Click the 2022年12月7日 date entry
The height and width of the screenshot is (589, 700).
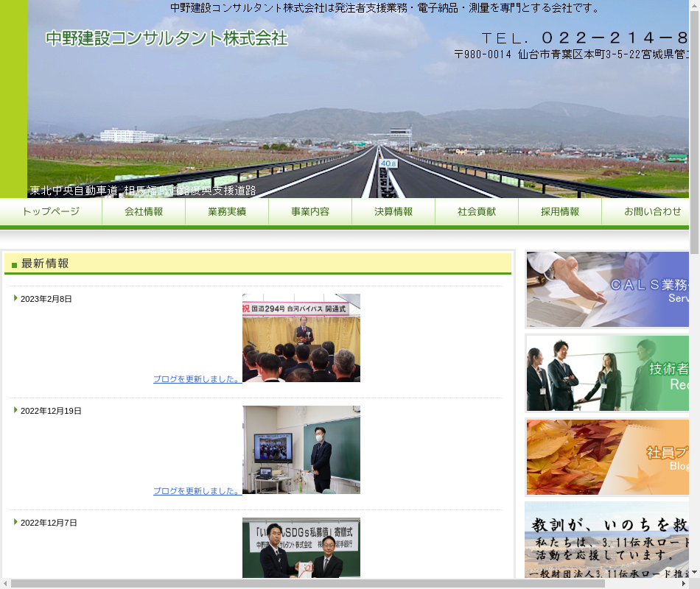tap(49, 523)
